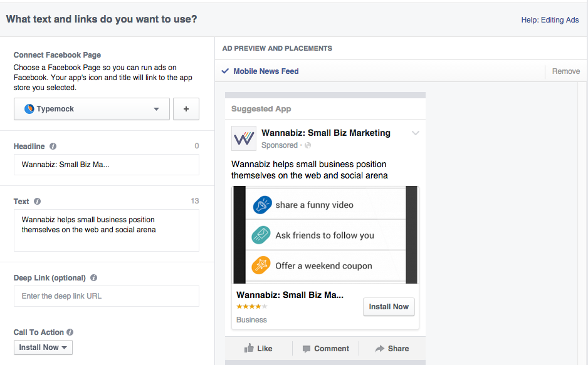Click the Connect Facebook Page heading

(58, 55)
